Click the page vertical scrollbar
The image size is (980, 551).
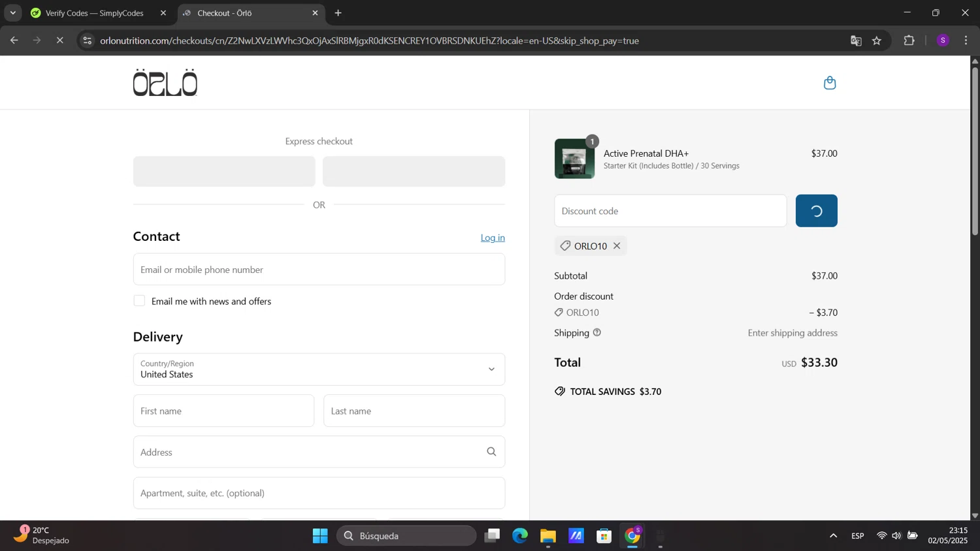click(x=975, y=150)
